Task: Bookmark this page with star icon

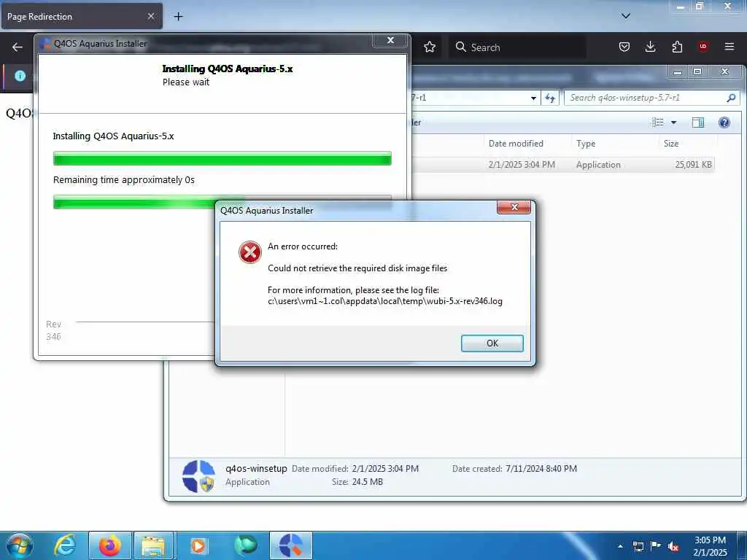Action: tap(430, 47)
